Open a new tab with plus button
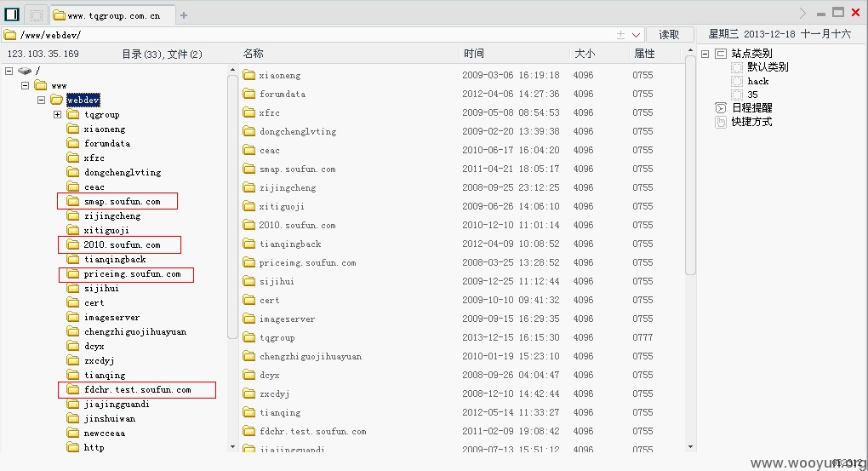This screenshot has height=471, width=868. (184, 15)
